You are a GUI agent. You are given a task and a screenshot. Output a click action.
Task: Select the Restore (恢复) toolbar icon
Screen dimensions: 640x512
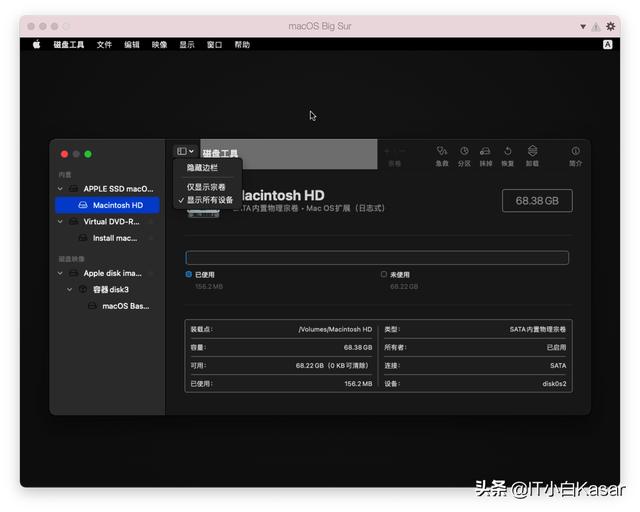(507, 152)
